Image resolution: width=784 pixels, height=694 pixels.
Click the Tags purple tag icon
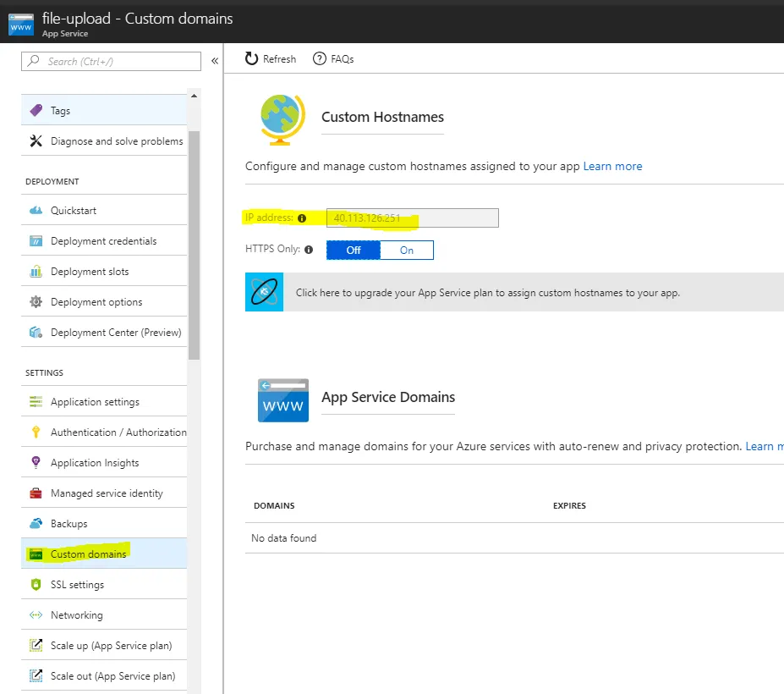point(36,111)
